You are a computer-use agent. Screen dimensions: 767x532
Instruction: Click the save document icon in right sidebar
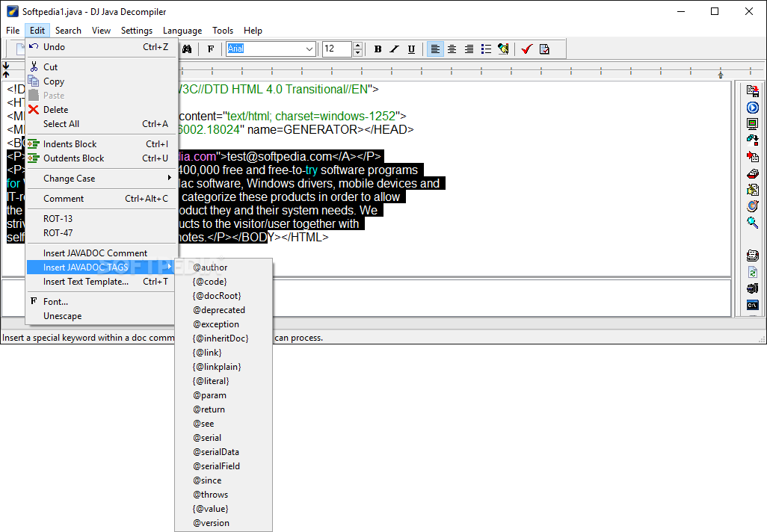[x=752, y=90]
